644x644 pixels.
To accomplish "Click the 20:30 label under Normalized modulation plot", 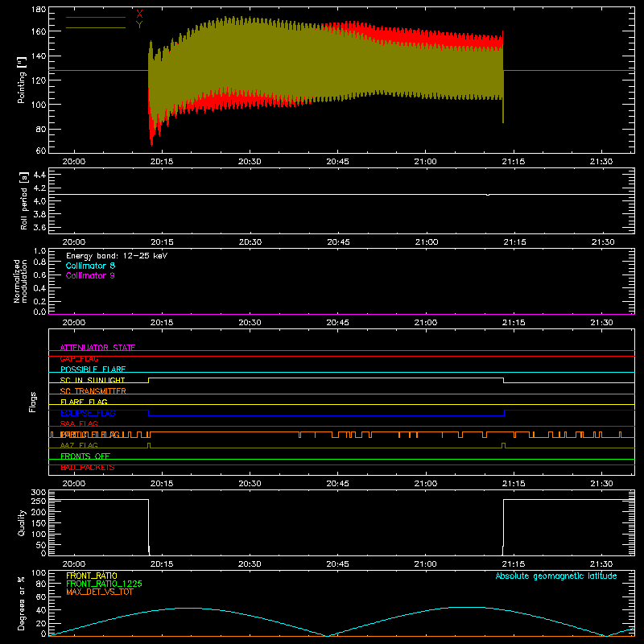I will coord(250,323).
